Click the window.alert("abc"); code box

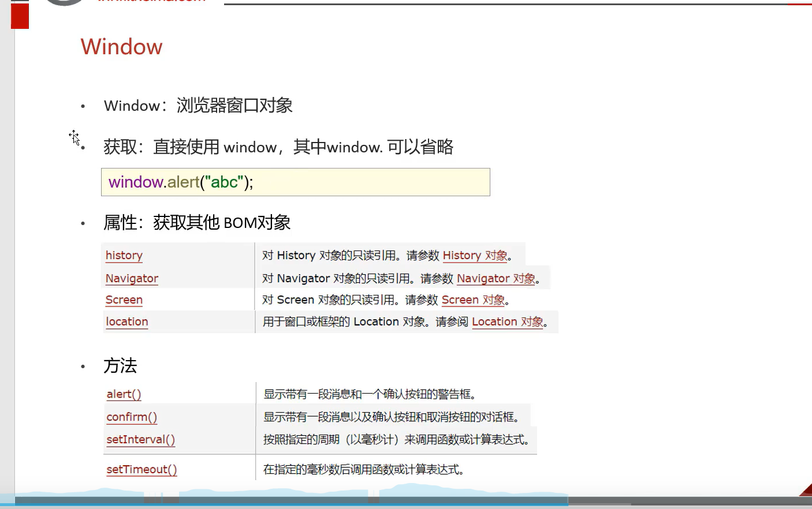(x=296, y=182)
